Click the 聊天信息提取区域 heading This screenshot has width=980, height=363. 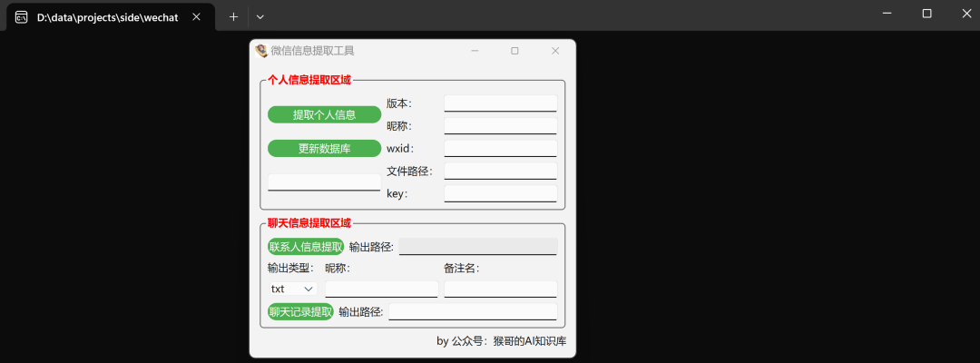[x=309, y=223]
